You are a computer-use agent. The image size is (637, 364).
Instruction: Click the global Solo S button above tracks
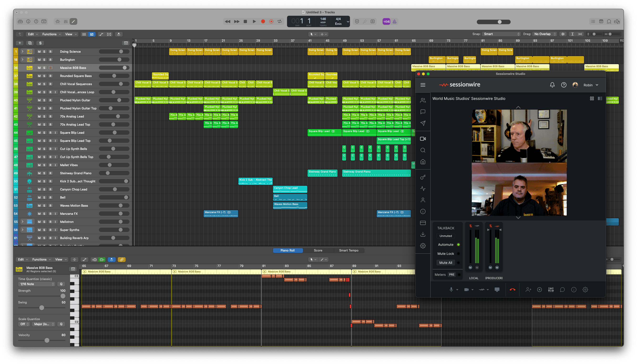[x=40, y=43]
